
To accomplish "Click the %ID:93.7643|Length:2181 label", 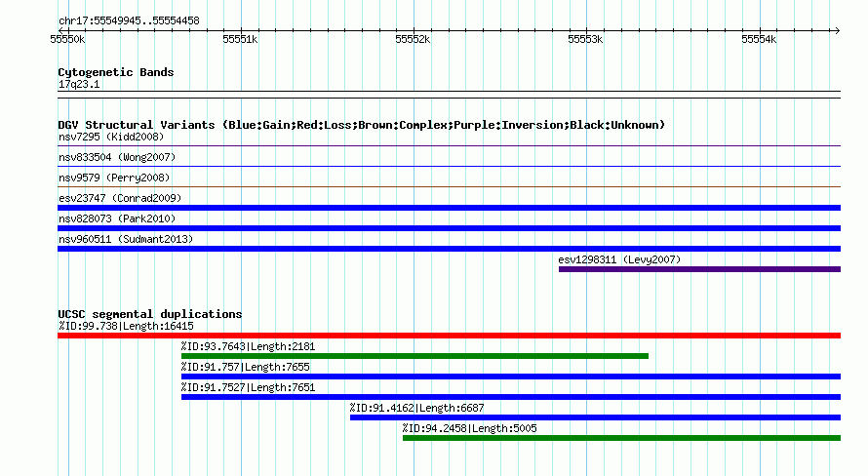I will pos(248,346).
